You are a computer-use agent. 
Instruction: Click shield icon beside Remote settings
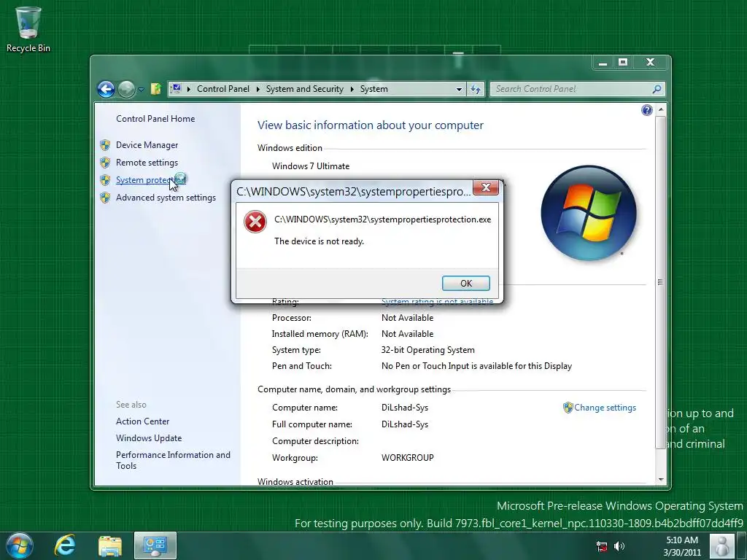pyautogui.click(x=105, y=163)
